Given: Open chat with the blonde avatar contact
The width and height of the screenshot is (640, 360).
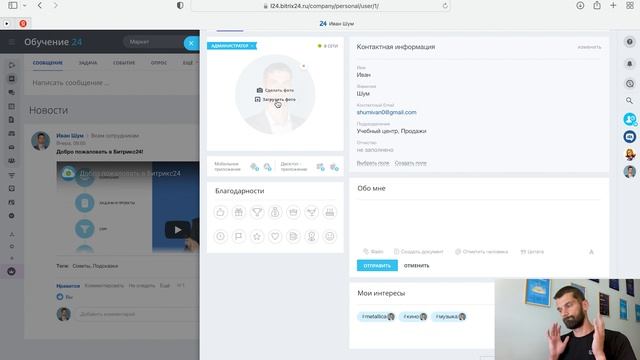Looking at the screenshot, I should pos(630,154).
